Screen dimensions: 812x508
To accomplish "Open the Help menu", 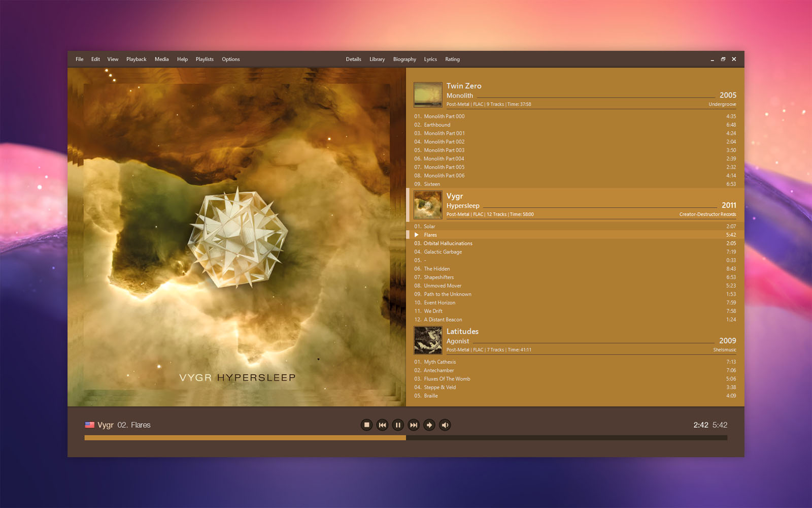I will [x=182, y=59].
